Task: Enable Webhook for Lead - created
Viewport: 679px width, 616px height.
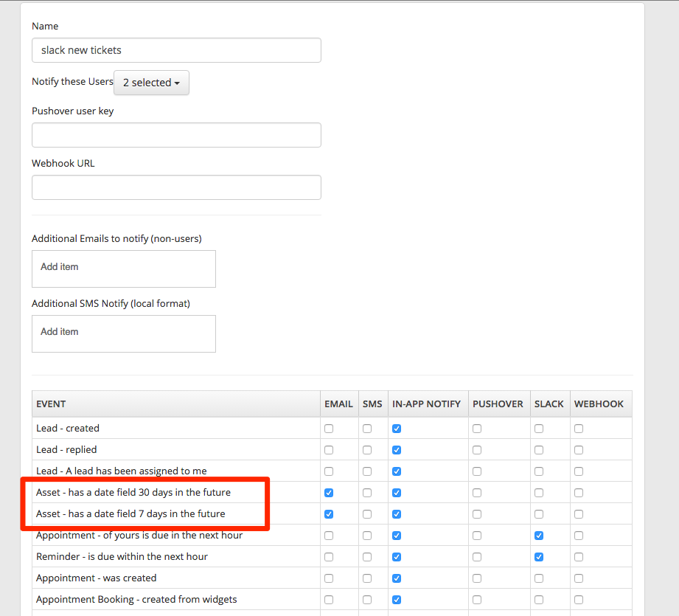Action: pos(579,429)
